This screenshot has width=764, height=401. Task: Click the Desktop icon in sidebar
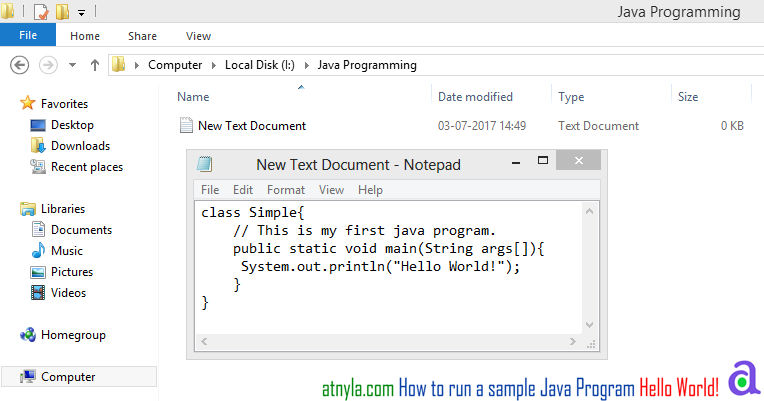38,125
